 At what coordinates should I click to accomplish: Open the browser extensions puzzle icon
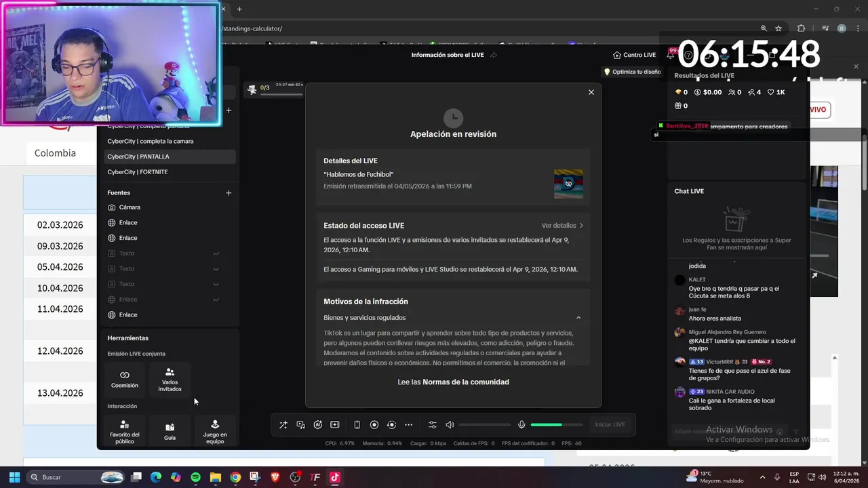point(801,28)
